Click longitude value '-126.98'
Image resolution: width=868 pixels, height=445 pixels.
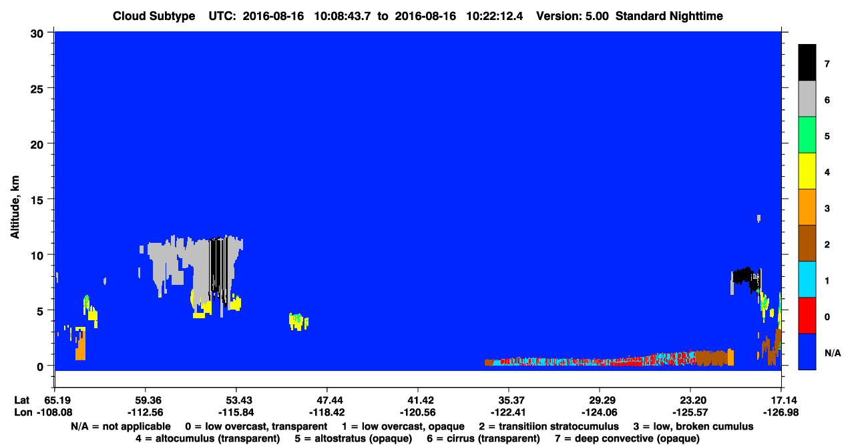click(x=781, y=412)
